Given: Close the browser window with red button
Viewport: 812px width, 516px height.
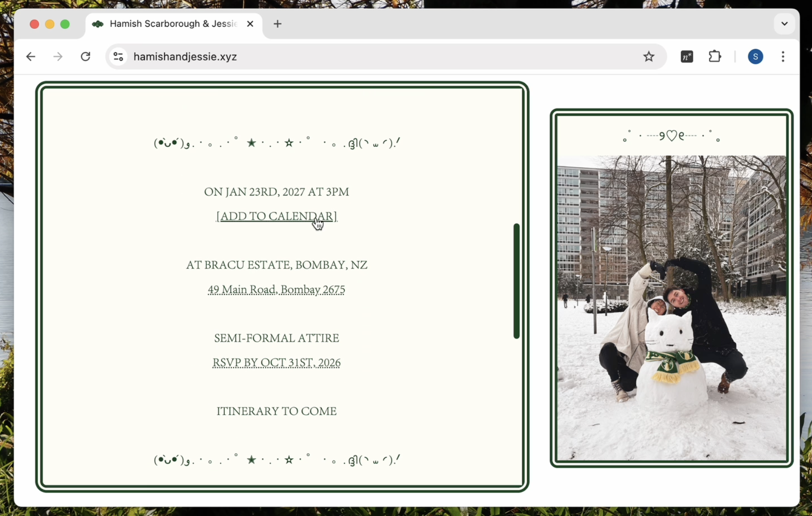Looking at the screenshot, I should click(34, 24).
